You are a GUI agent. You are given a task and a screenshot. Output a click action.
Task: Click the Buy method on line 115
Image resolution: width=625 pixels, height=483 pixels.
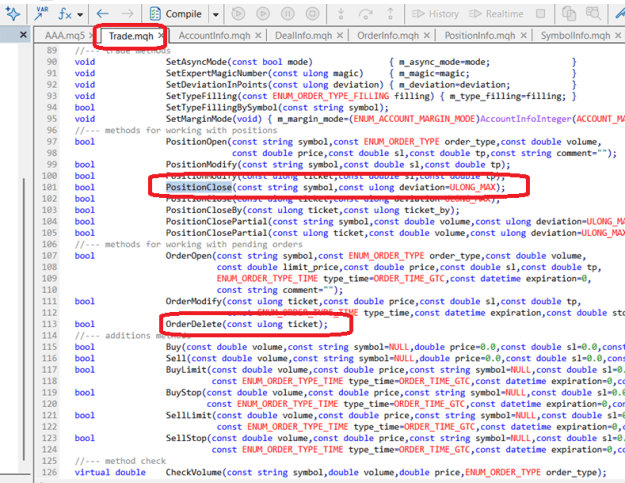(173, 347)
